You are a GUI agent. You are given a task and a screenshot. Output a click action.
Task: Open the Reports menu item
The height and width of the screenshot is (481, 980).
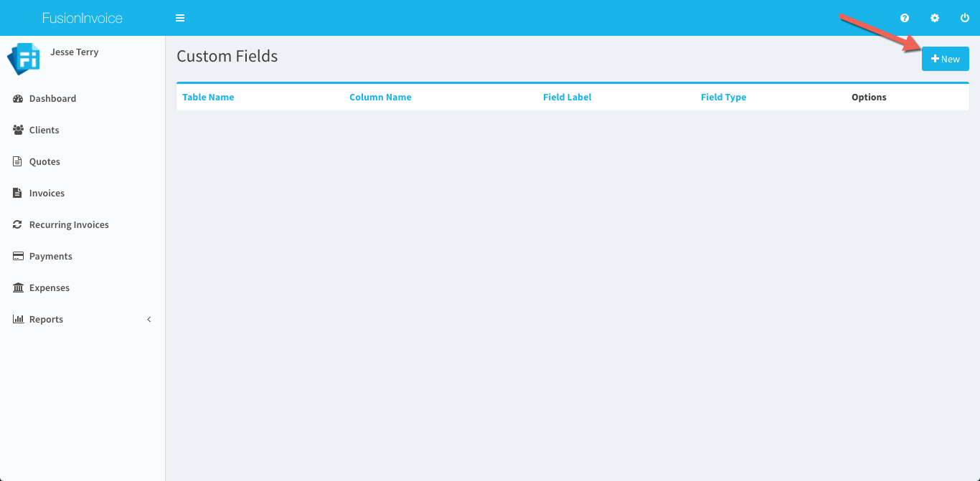[x=46, y=319]
